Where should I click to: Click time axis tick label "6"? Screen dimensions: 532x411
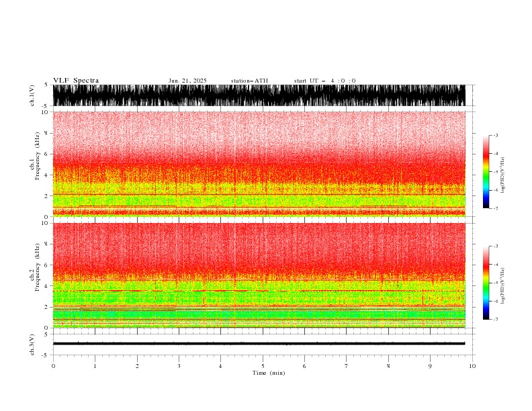(x=304, y=366)
